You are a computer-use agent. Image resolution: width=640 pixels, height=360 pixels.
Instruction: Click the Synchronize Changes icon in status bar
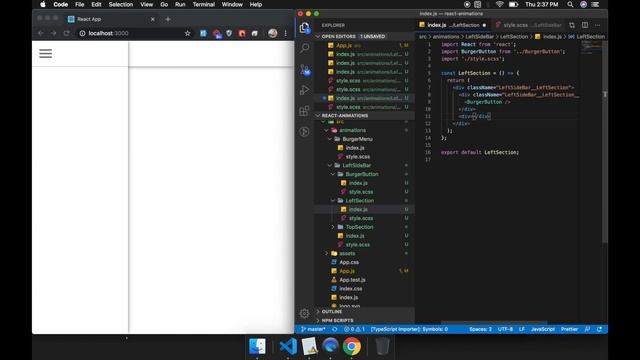pyautogui.click(x=335, y=329)
